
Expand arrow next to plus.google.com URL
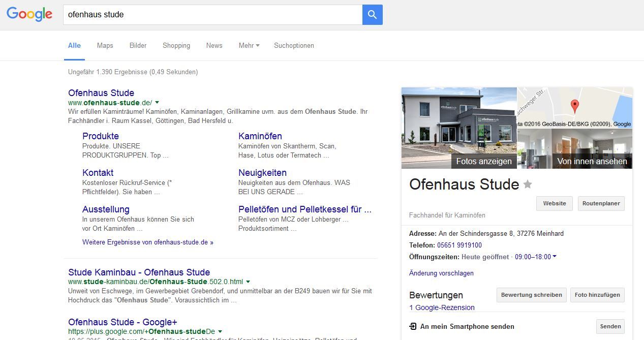coord(220,331)
